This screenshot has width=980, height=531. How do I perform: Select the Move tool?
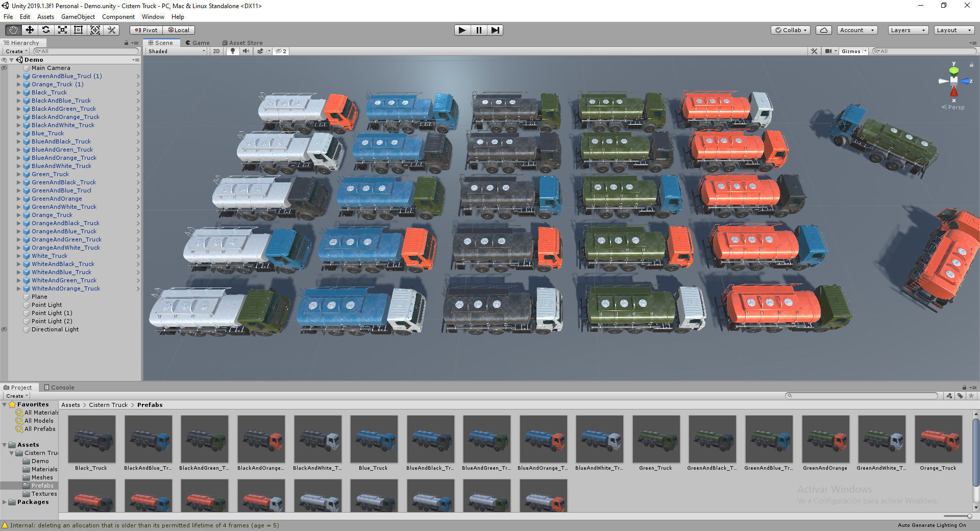pyautogui.click(x=30, y=30)
